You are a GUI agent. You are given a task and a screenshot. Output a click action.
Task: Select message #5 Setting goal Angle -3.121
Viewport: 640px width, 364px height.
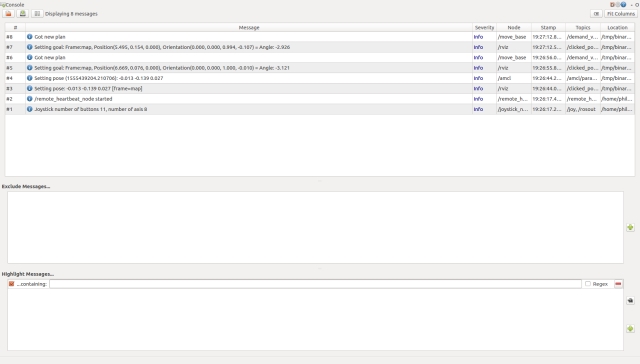click(320, 68)
